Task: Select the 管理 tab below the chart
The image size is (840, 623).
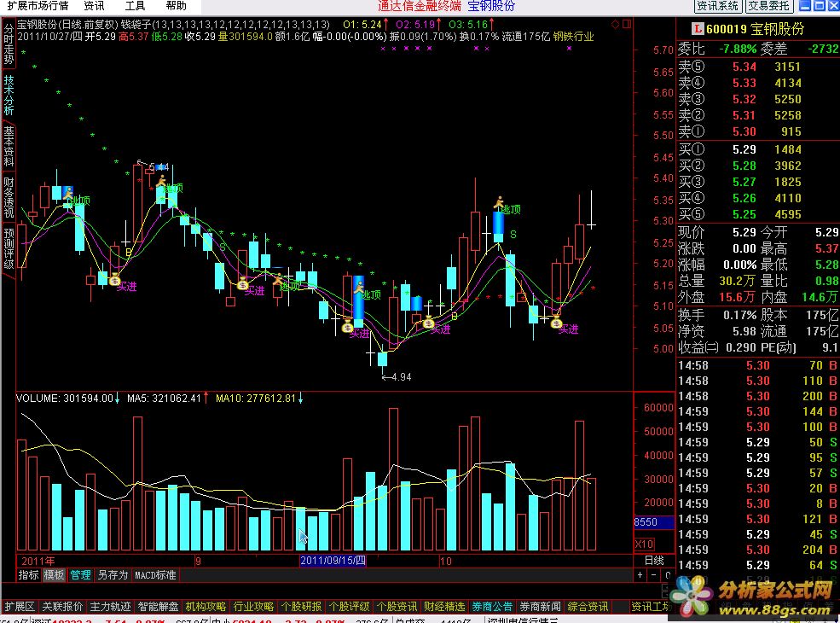Action: [x=80, y=575]
